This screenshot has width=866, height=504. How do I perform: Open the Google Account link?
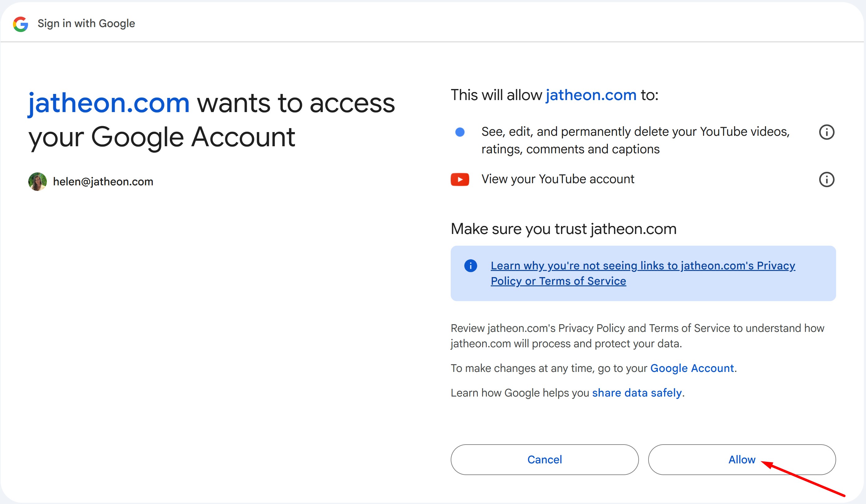pyautogui.click(x=692, y=368)
